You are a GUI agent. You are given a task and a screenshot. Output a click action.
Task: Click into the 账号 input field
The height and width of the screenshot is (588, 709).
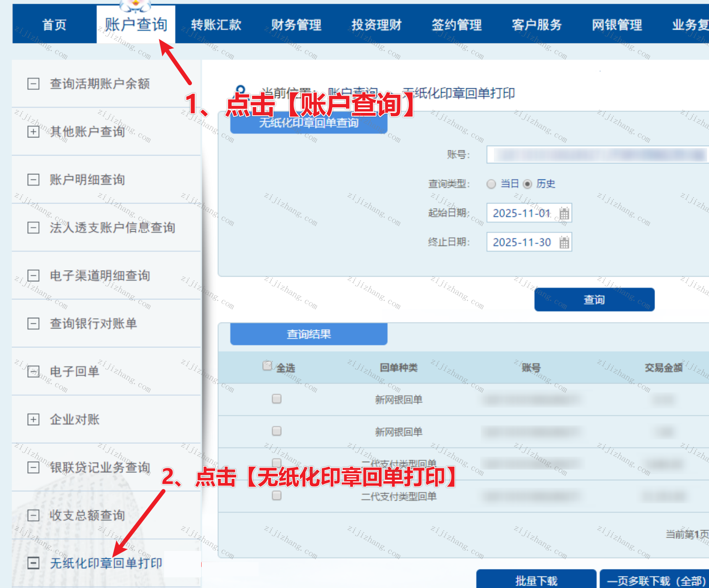point(597,155)
